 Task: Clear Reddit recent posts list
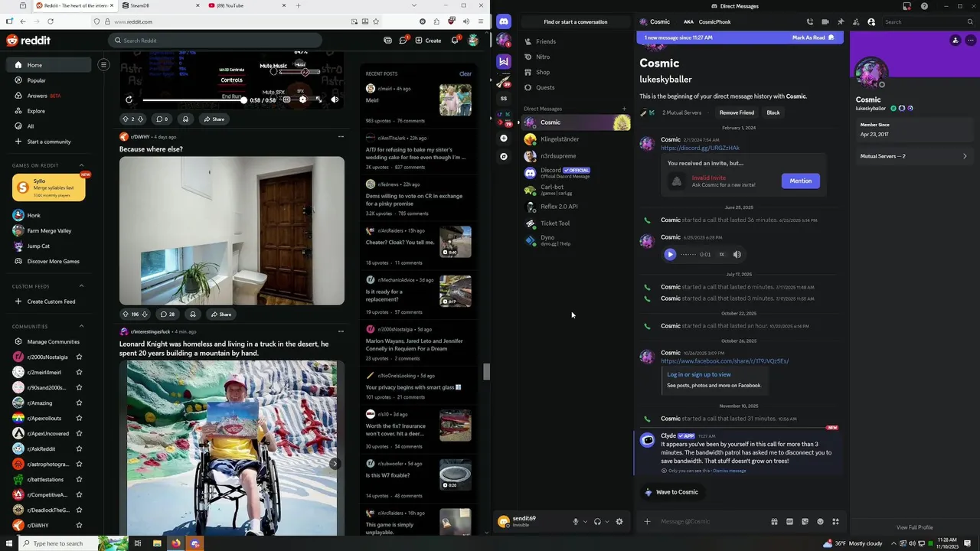coord(465,74)
